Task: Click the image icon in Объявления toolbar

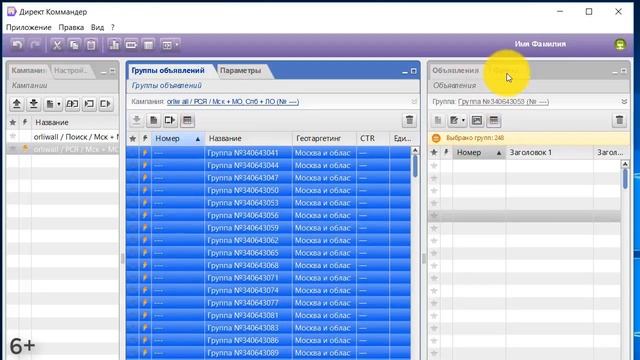Action: pyautogui.click(x=477, y=120)
